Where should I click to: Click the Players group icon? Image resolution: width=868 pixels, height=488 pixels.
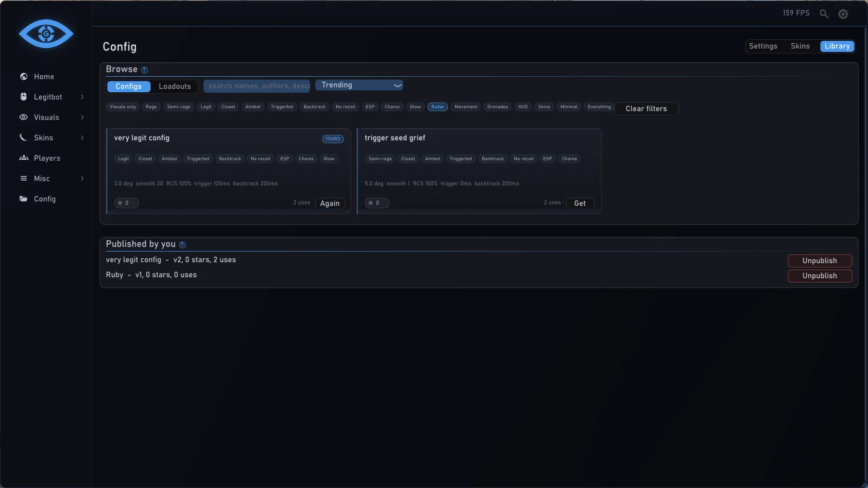(23, 158)
